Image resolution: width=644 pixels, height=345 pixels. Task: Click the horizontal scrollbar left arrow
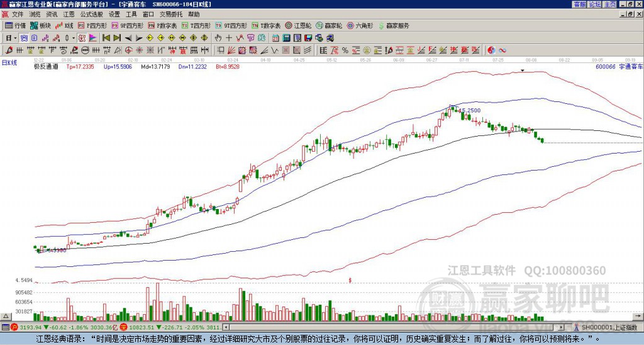pos(226,327)
